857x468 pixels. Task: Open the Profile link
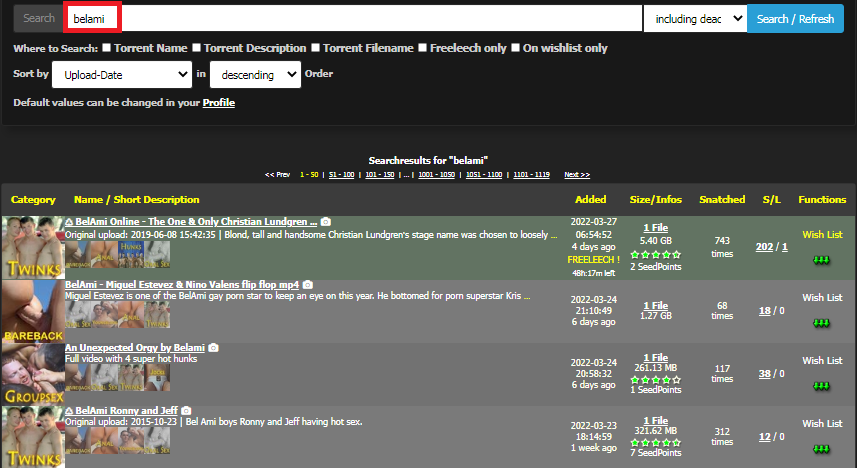[x=219, y=102]
